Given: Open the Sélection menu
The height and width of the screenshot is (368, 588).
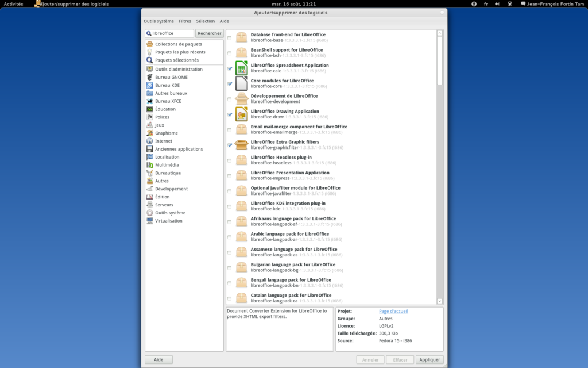Looking at the screenshot, I should pyautogui.click(x=206, y=21).
